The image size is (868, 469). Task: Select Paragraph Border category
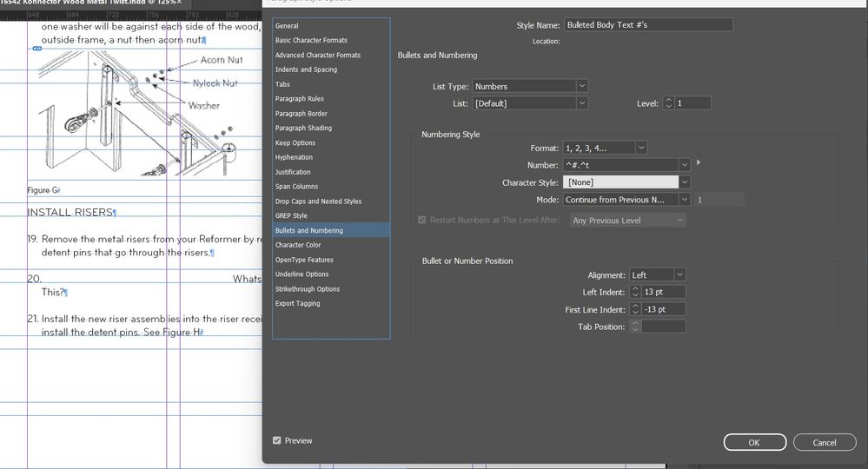(331, 114)
